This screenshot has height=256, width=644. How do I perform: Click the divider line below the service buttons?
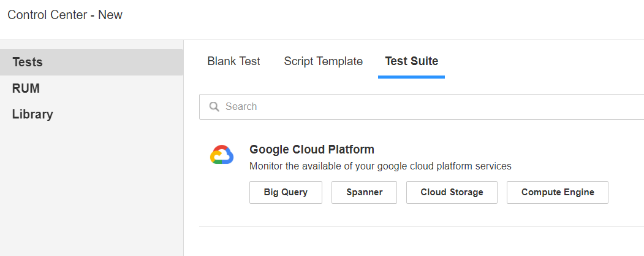(x=422, y=227)
